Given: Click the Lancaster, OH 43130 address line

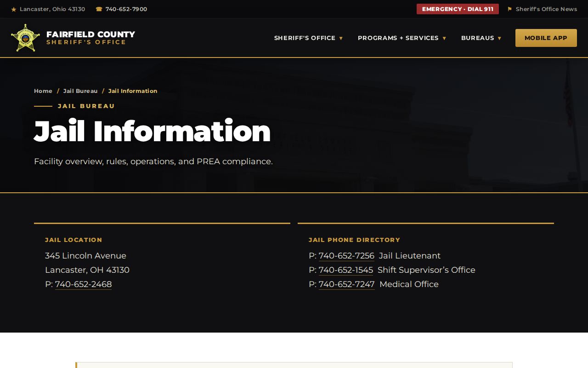Looking at the screenshot, I should [x=87, y=270].
